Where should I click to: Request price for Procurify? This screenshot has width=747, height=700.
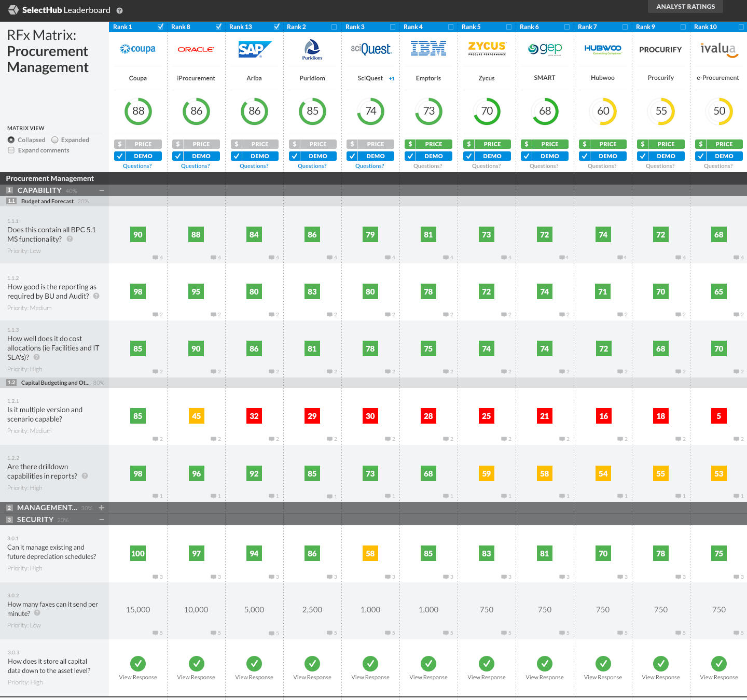coord(661,144)
